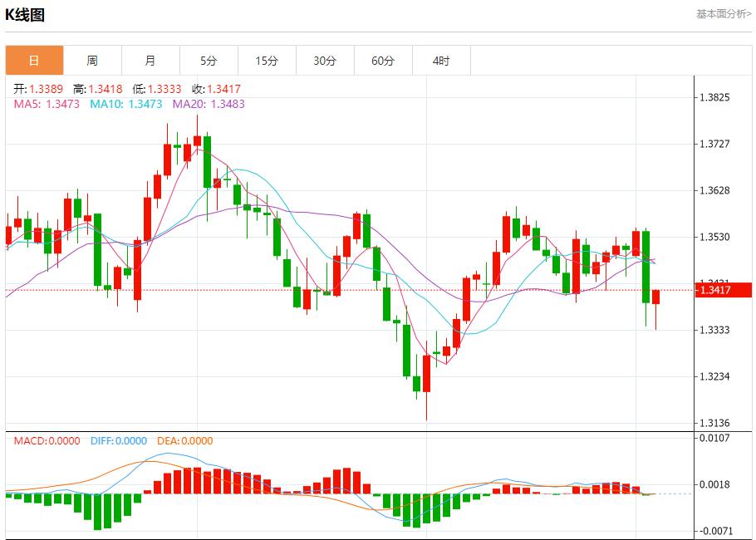This screenshot has width=756, height=540.
Task: Click the K线图 chart title
Action: (27, 13)
